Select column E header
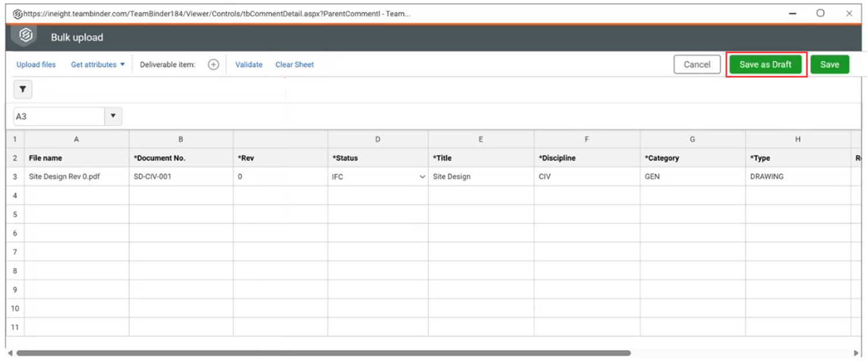The image size is (868, 363). 481,140
